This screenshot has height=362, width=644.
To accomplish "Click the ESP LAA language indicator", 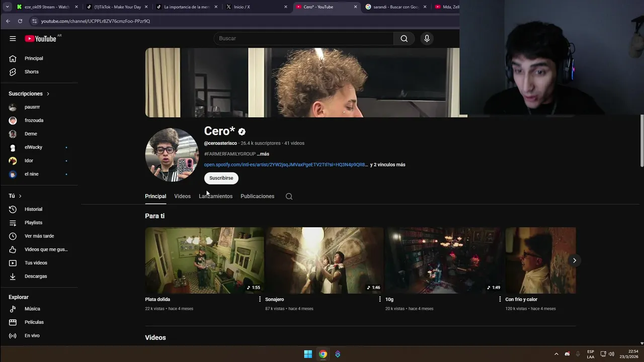I will coord(591,354).
